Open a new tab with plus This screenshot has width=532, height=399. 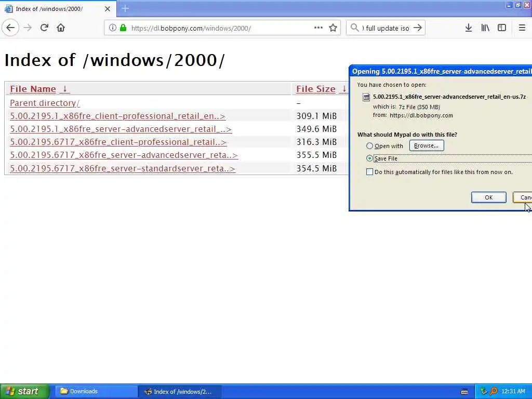[125, 8]
